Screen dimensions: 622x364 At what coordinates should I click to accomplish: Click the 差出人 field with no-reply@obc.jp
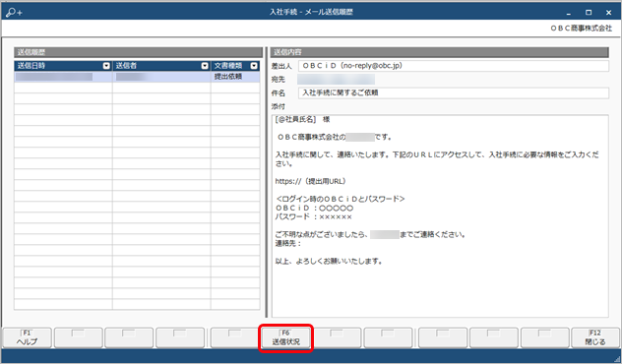click(x=454, y=66)
